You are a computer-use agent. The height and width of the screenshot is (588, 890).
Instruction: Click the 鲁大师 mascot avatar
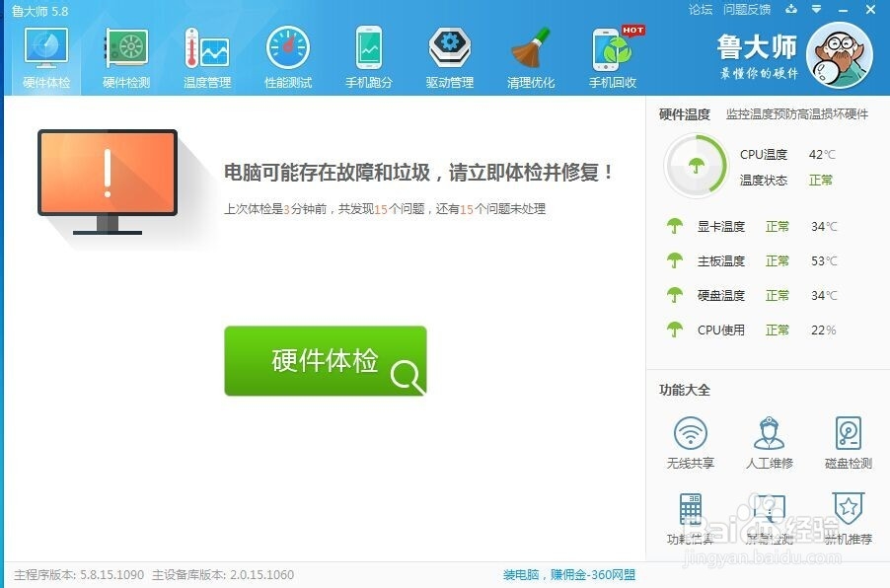(840, 55)
